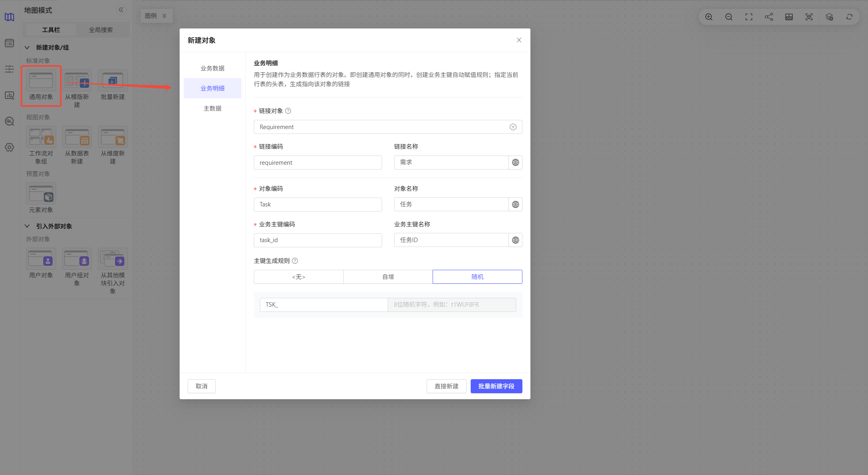Open the 图例 legend dropdown

156,16
